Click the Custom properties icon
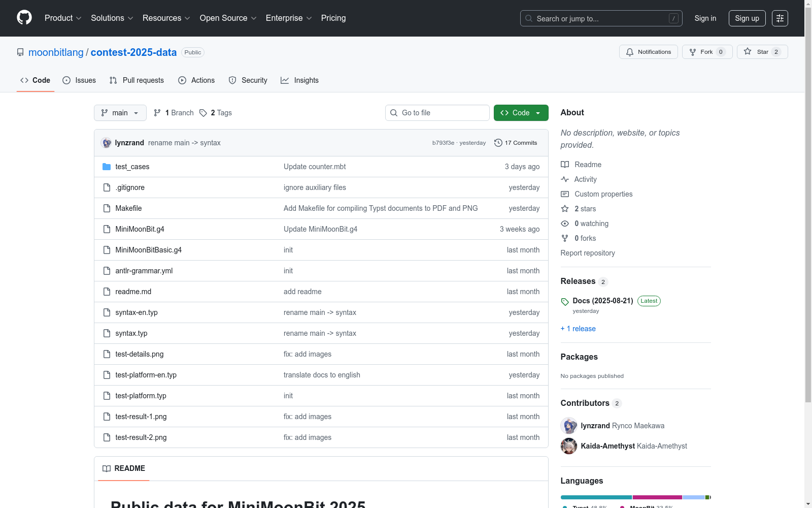Viewport: 812px width, 508px height. pyautogui.click(x=565, y=194)
